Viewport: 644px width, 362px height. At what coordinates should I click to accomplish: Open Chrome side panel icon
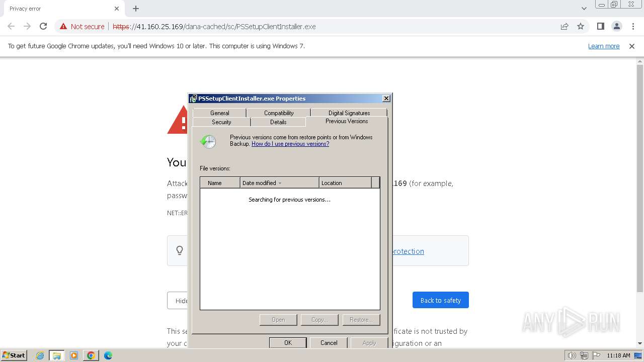point(600,26)
